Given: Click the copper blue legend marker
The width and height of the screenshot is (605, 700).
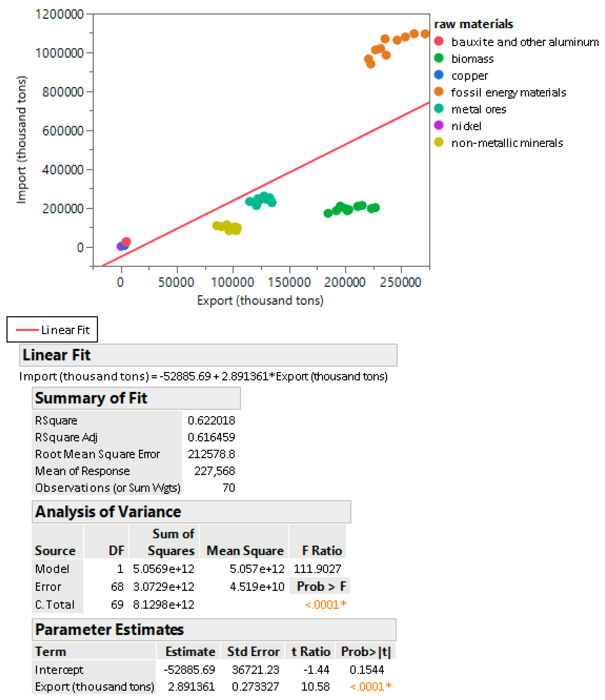Looking at the screenshot, I should 438,75.
